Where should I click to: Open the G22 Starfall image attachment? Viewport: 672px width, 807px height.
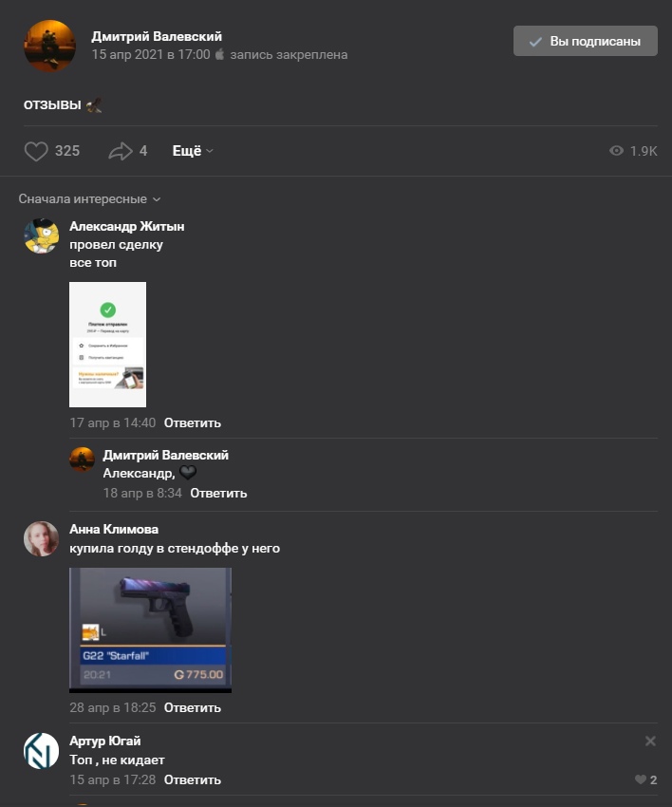150,630
